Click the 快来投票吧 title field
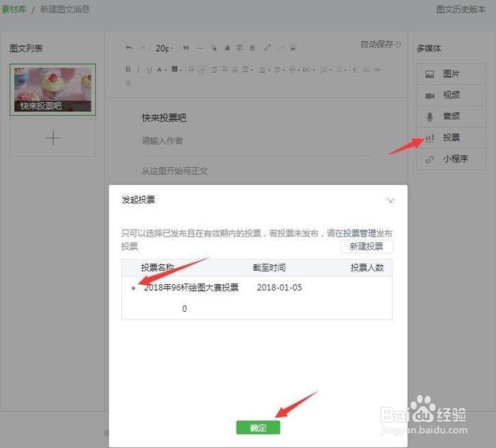Viewport: 496px width, 448px height. click(x=164, y=118)
